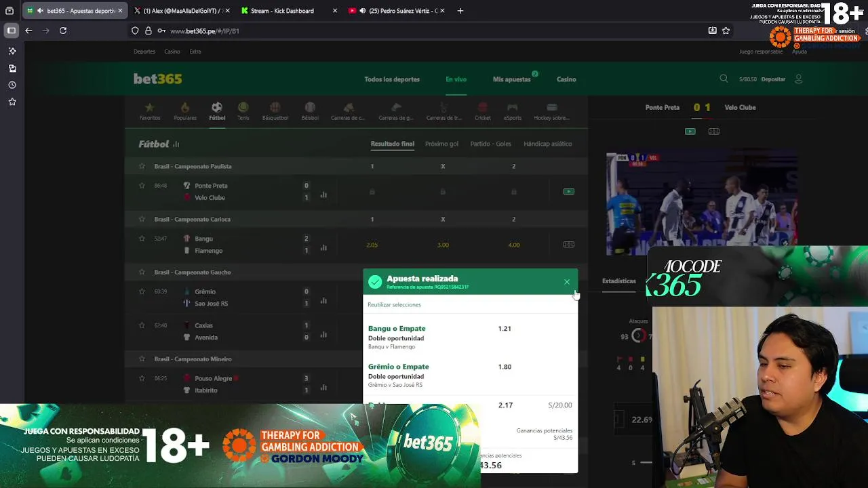Favorite the Campeonato Paulista league
Screen dimensions: 868x488
click(x=142, y=166)
